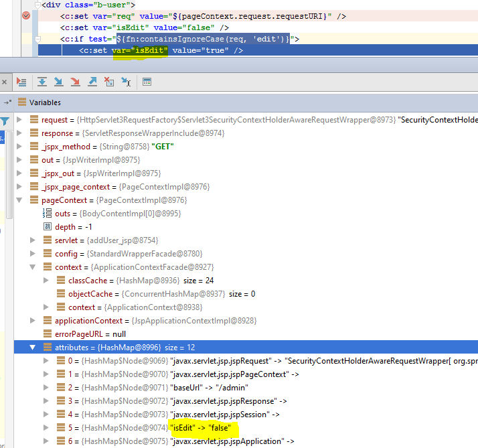Image resolution: width=478 pixels, height=448 pixels.
Task: Expand attribute entry 4 jspSession
Action: (46, 415)
